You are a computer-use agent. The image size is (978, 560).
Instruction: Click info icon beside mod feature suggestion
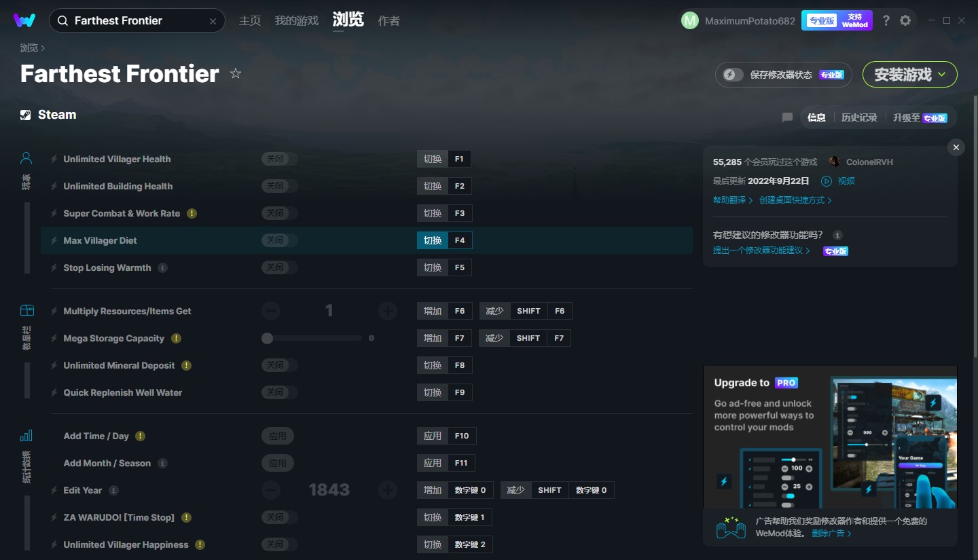coord(838,235)
